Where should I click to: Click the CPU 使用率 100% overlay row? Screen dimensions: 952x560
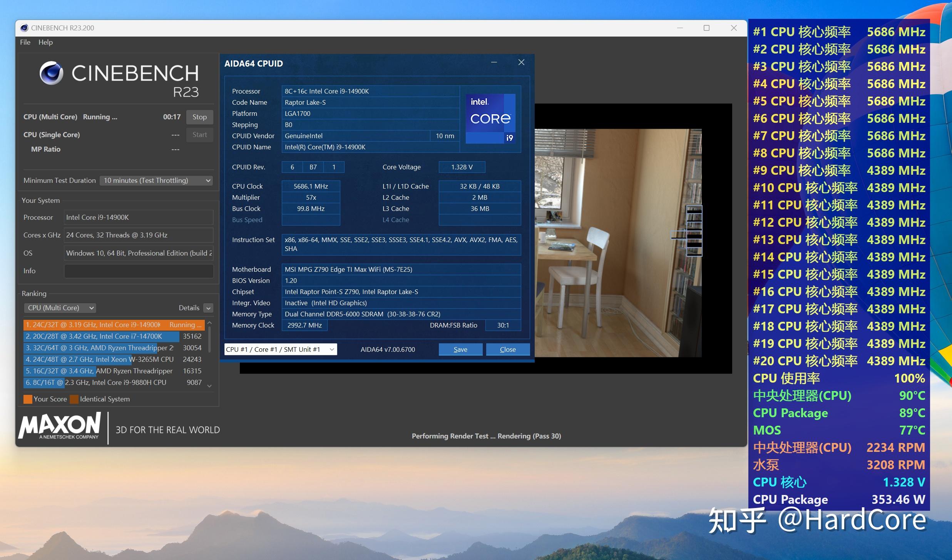[839, 378]
